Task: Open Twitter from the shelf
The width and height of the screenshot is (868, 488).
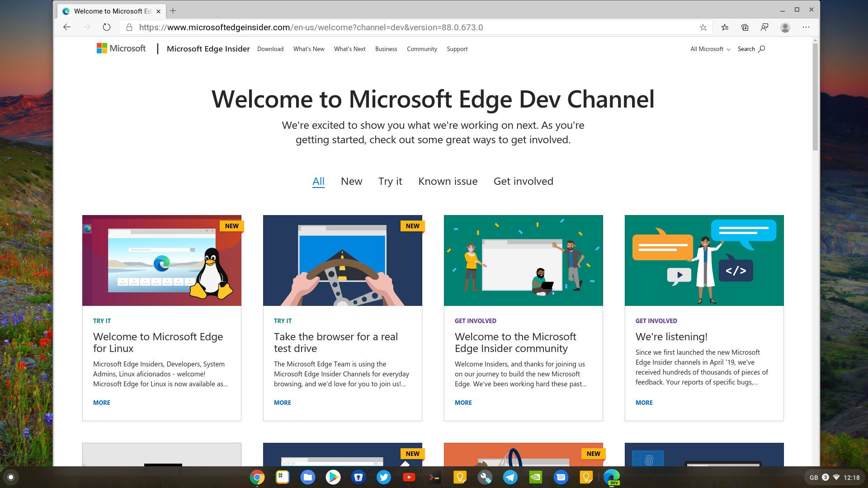Action: point(383,477)
